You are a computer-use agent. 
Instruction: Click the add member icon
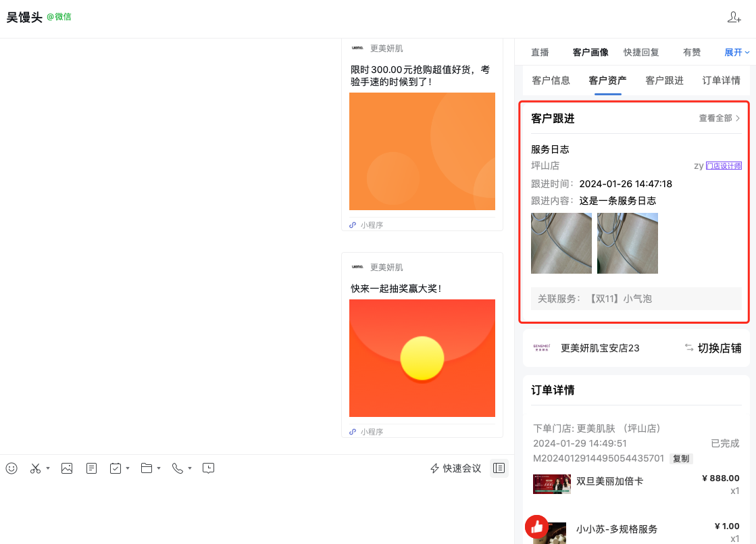coord(734,18)
